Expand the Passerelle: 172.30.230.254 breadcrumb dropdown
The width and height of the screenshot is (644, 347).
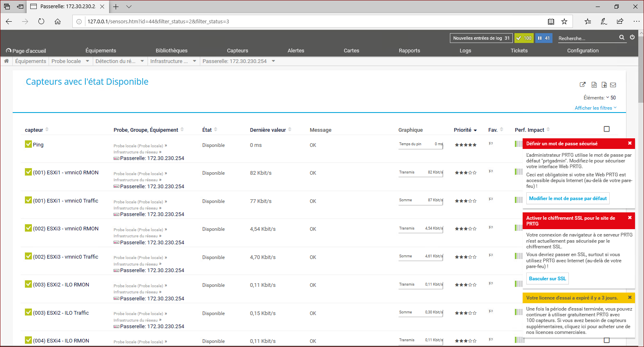point(273,61)
